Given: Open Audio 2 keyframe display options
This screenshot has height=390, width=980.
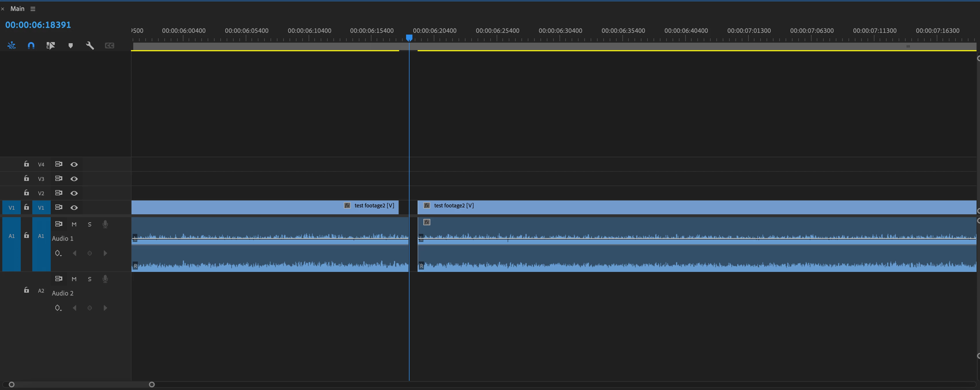Looking at the screenshot, I should click(58, 308).
